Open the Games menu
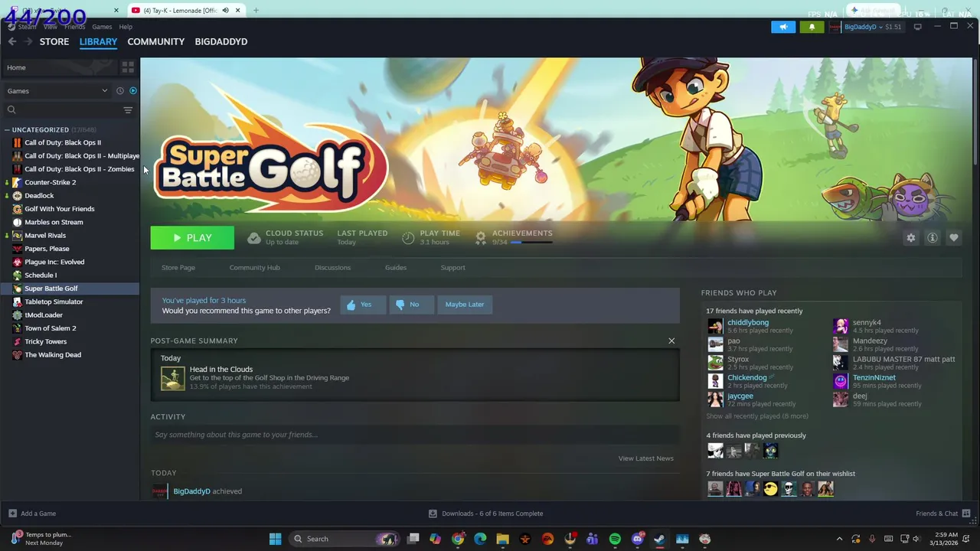Image resolution: width=980 pixels, height=551 pixels. coord(102,27)
